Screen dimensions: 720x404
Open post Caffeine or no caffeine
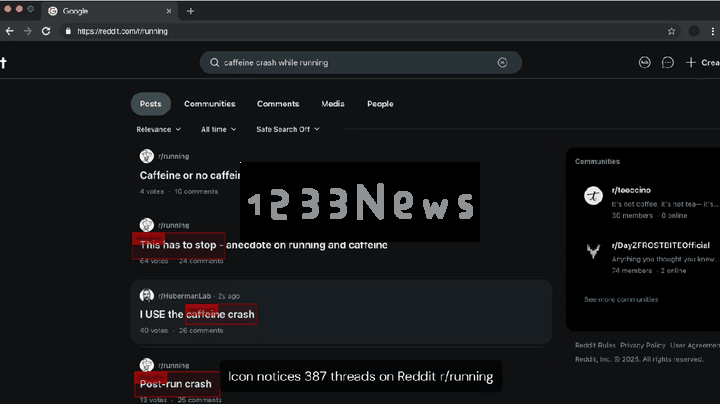click(x=190, y=175)
